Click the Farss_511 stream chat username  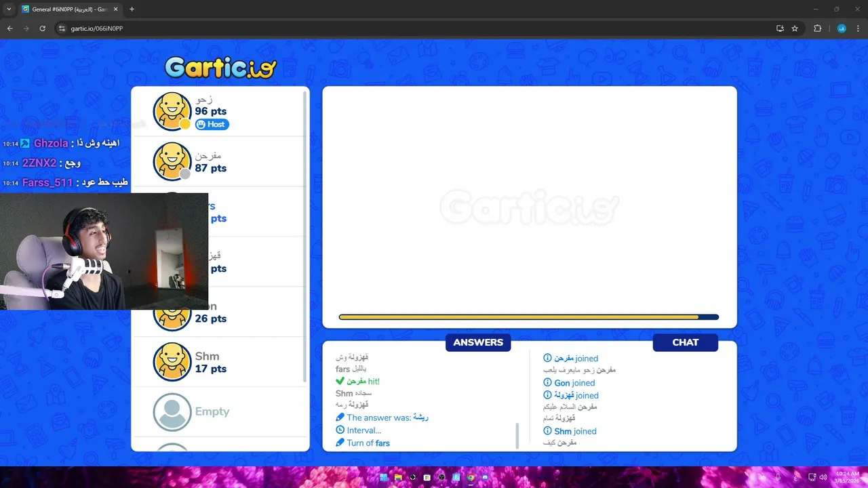47,182
